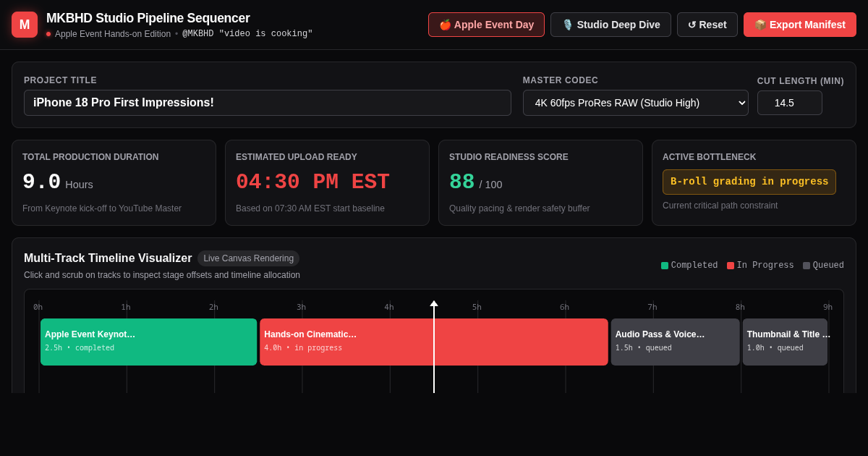Click the Live Canvas Rendering badge
Screen dimensions: 868x456
(249, 258)
